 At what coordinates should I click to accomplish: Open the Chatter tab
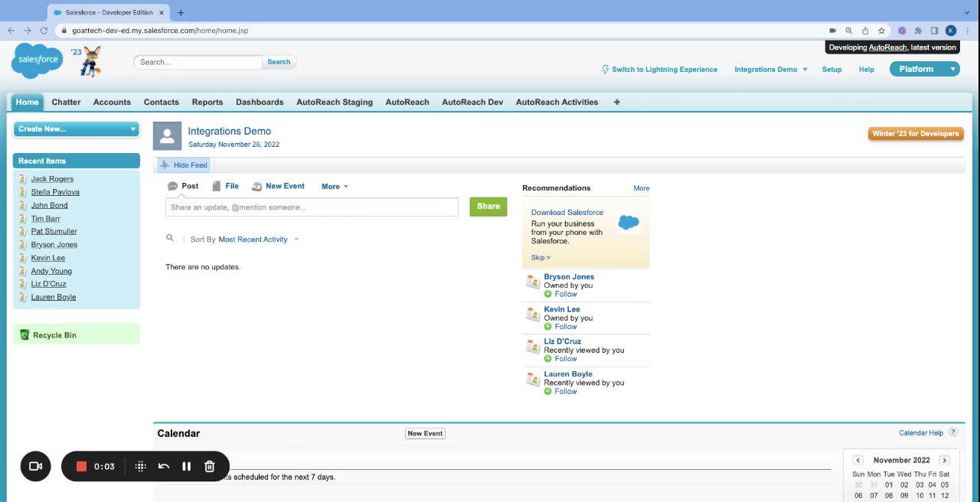[66, 102]
